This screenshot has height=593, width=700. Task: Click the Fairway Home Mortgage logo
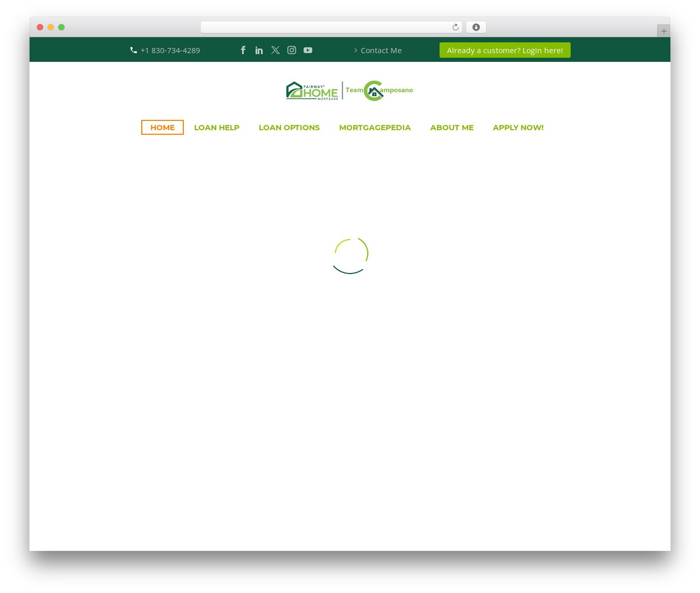coord(312,91)
